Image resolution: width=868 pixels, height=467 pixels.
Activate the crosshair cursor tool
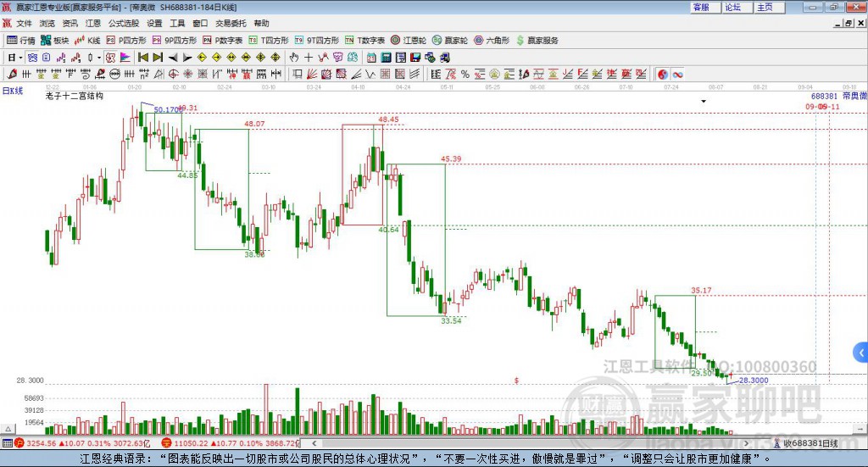click(309, 58)
